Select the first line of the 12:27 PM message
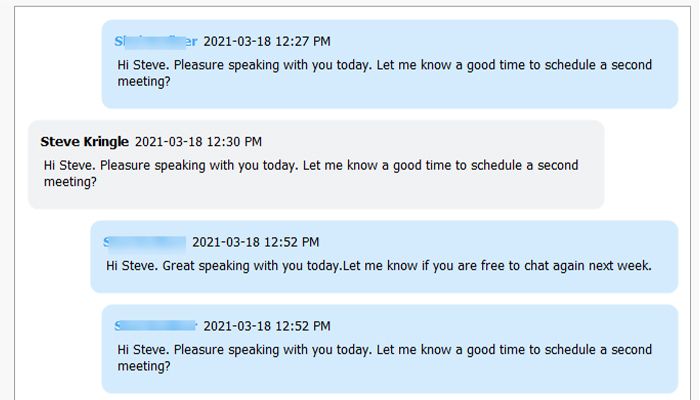700x400 pixels. [x=384, y=65]
